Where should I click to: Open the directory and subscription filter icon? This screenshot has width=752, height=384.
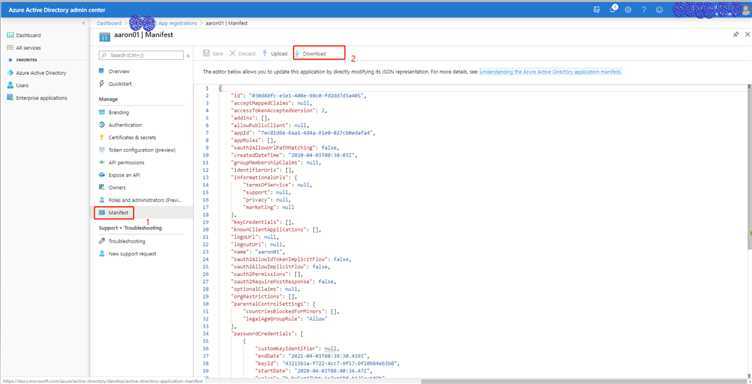(597, 10)
